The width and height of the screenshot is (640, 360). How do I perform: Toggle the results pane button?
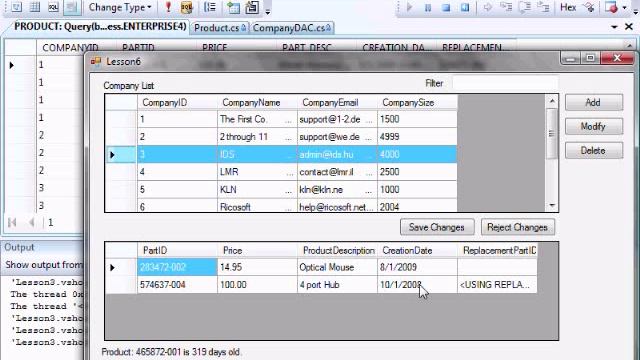[71, 7]
